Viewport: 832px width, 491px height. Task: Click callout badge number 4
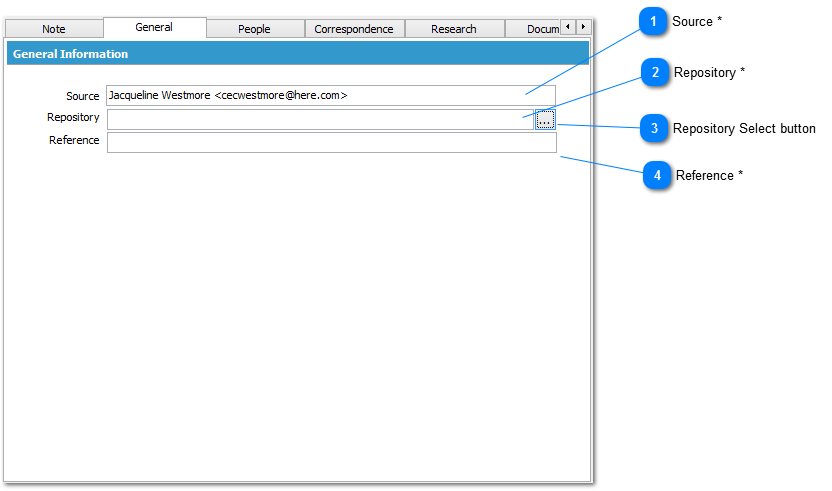(x=656, y=176)
